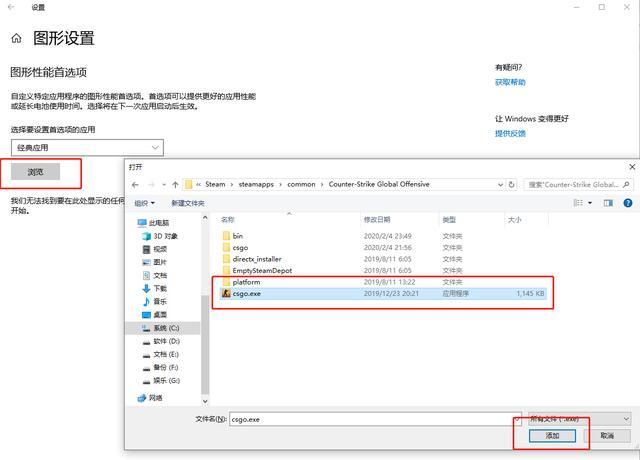This screenshot has height=460, width=640.
Task: Click the 添加 button
Action: click(x=552, y=436)
